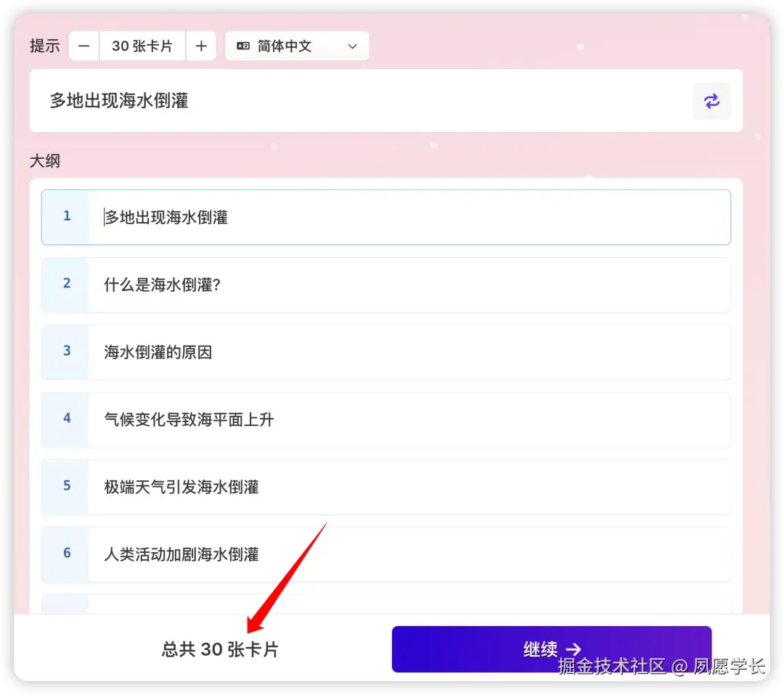784x695 pixels.
Task: Click the minus icon to reduce card count
Action: click(83, 46)
